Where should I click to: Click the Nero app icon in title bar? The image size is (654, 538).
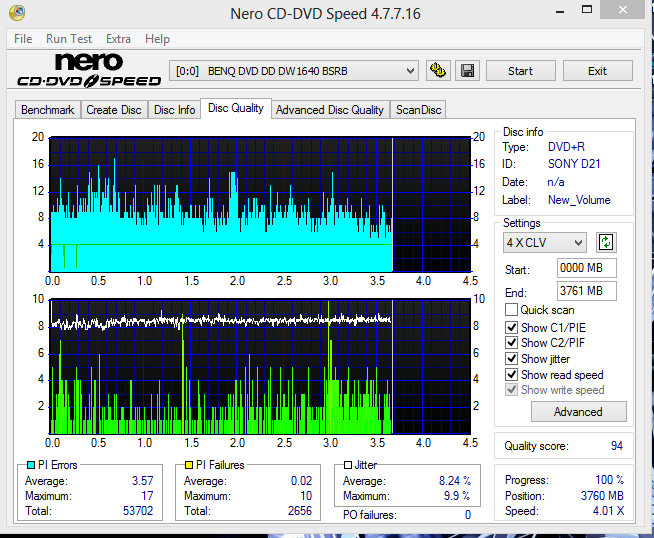click(x=17, y=13)
